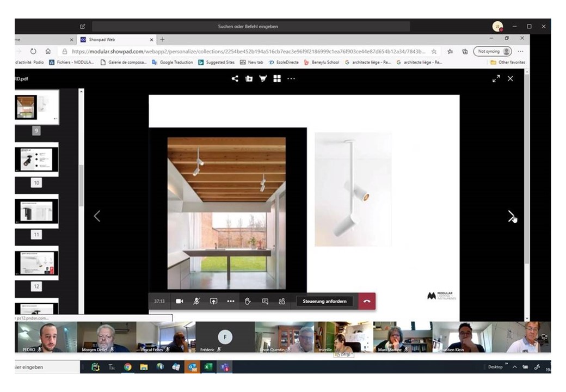Expand the Other favorites folder
566x392 pixels.
(x=508, y=62)
